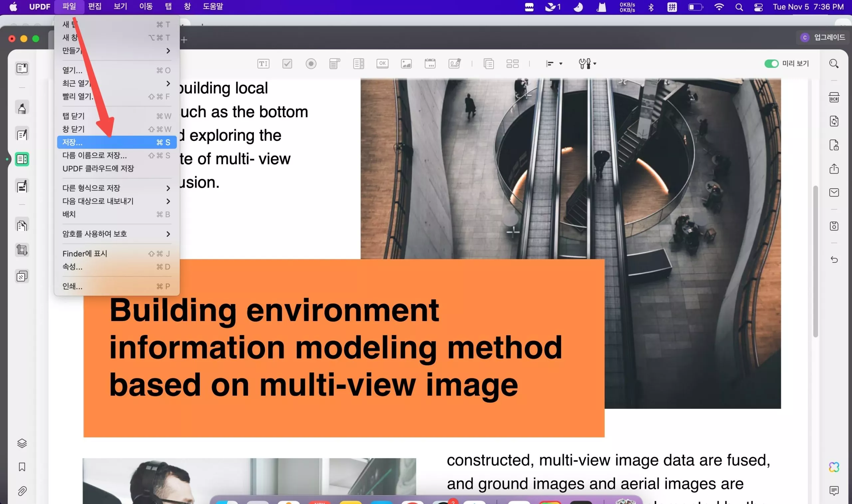852x504 pixels.
Task: Click the crop pages icon in left sidebar
Action: click(22, 250)
